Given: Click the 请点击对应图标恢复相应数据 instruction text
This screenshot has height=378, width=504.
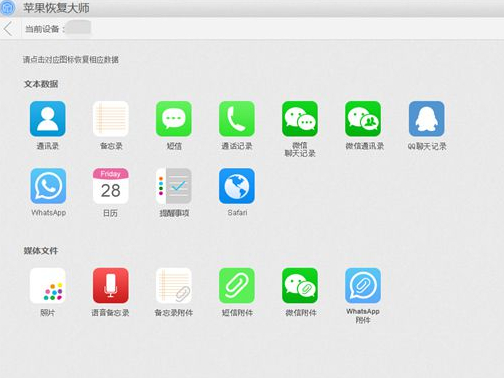Looking at the screenshot, I should pyautogui.click(x=71, y=60).
